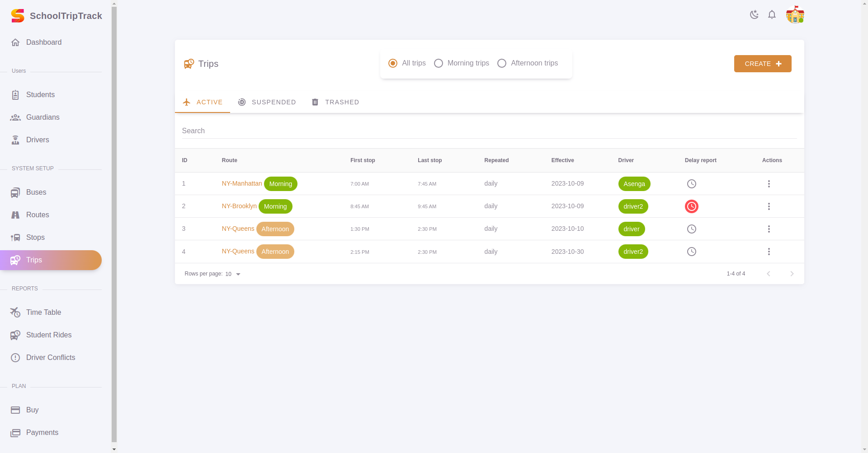The image size is (868, 453).
Task: View delay report clock for NY-Manhattan trip
Action: pos(692,184)
